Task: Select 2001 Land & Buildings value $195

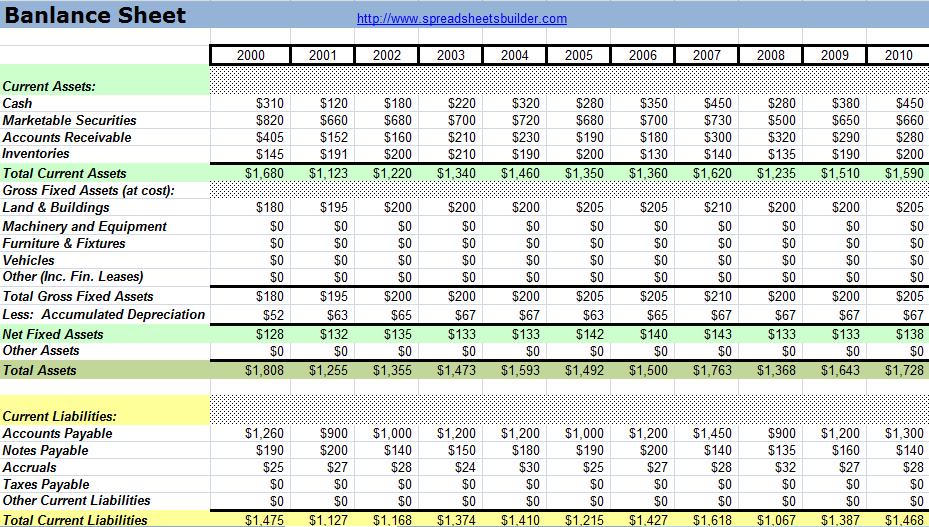Action: point(334,208)
